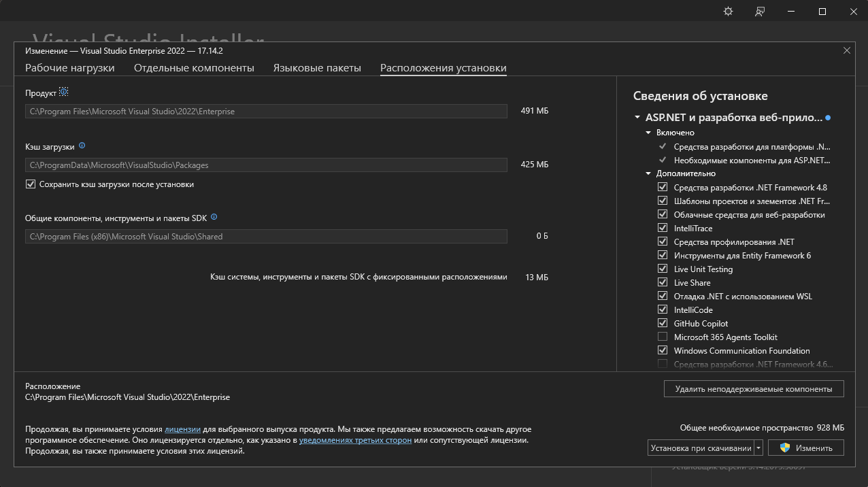Collapse the Дополнительно group
The height and width of the screenshot is (487, 868).
click(649, 173)
